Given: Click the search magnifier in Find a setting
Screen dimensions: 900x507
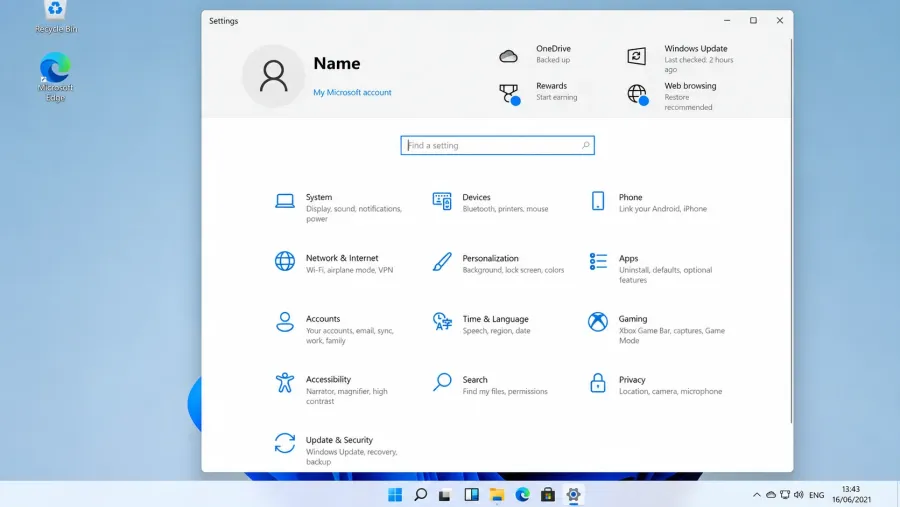Looking at the screenshot, I should [585, 145].
